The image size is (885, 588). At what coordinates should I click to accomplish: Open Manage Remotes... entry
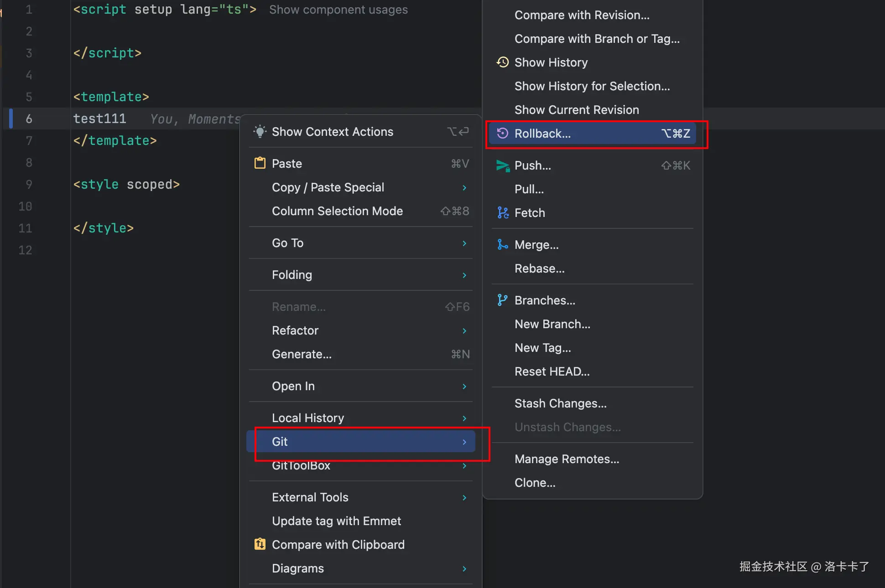point(567,459)
